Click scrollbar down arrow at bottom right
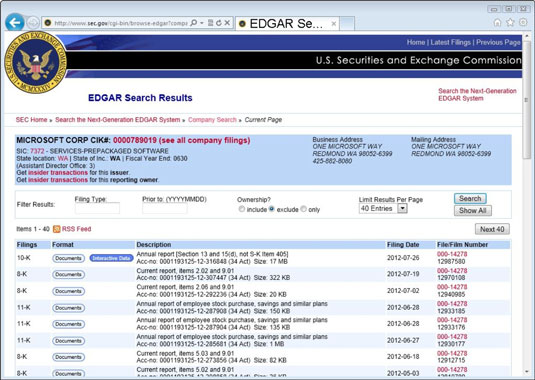This screenshot has height=380, width=535. 526,372
